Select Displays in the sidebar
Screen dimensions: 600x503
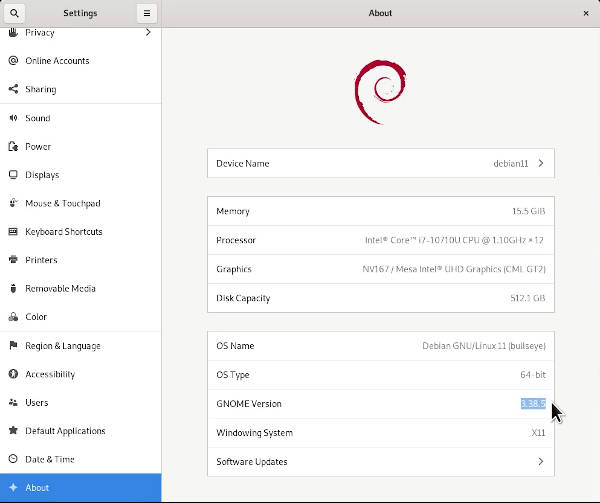[80, 175]
